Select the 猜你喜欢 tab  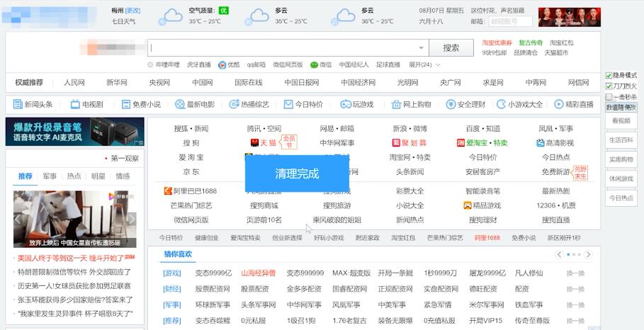pyautogui.click(x=178, y=254)
